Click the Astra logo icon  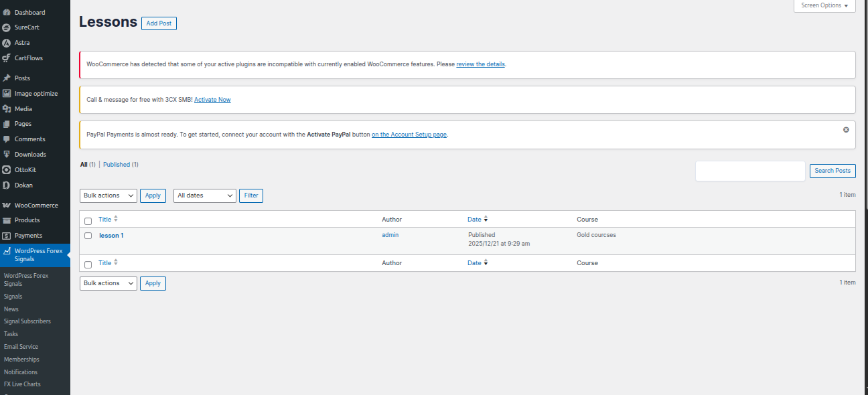pos(7,43)
